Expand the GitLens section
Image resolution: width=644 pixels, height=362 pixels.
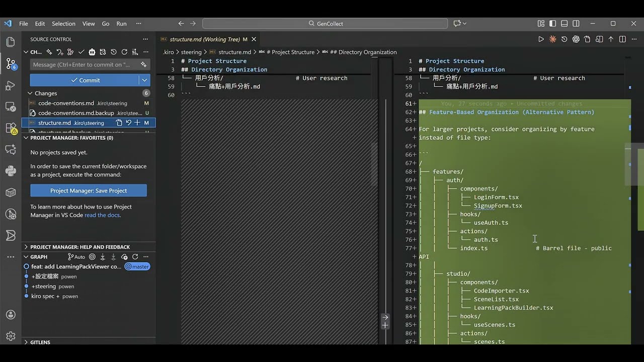tap(26, 342)
